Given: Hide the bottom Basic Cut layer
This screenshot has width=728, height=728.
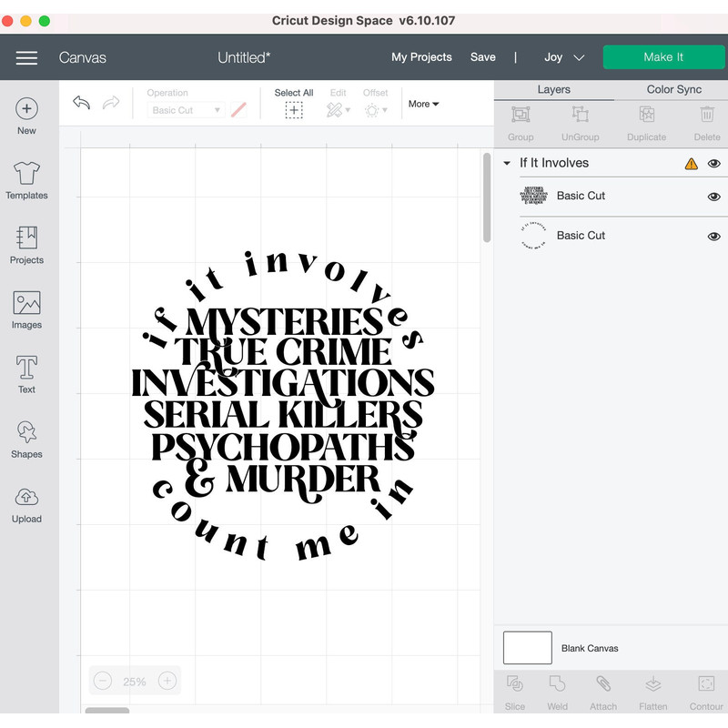Looking at the screenshot, I should (x=714, y=235).
